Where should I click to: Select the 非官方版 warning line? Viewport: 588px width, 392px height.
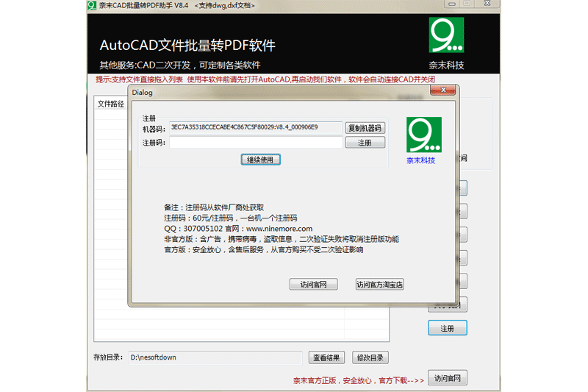pos(282,239)
